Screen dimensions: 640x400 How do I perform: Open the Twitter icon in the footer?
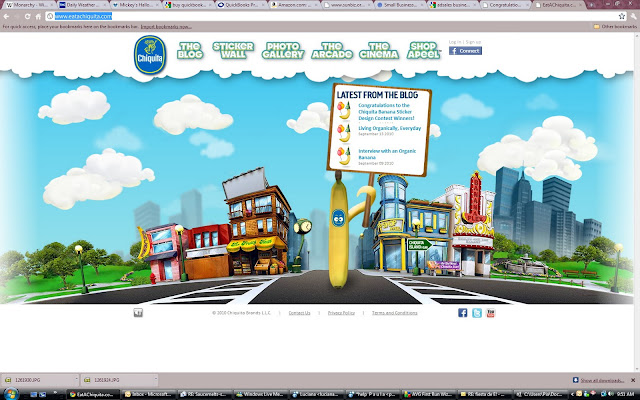point(477,313)
